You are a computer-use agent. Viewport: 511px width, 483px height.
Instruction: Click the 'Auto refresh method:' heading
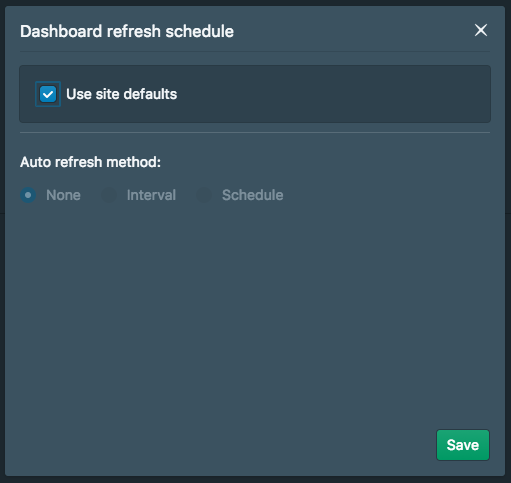coord(90,162)
